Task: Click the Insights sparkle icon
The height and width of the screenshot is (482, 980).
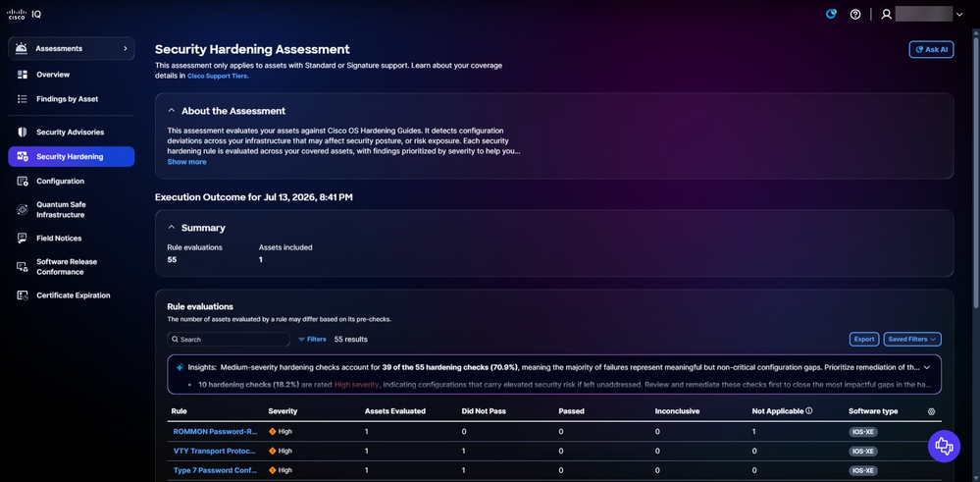Action: pyautogui.click(x=180, y=367)
